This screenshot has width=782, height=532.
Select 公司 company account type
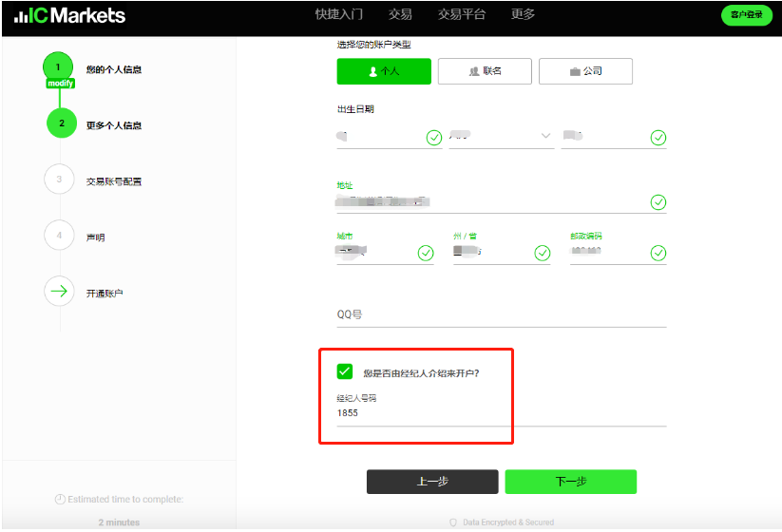(585, 71)
